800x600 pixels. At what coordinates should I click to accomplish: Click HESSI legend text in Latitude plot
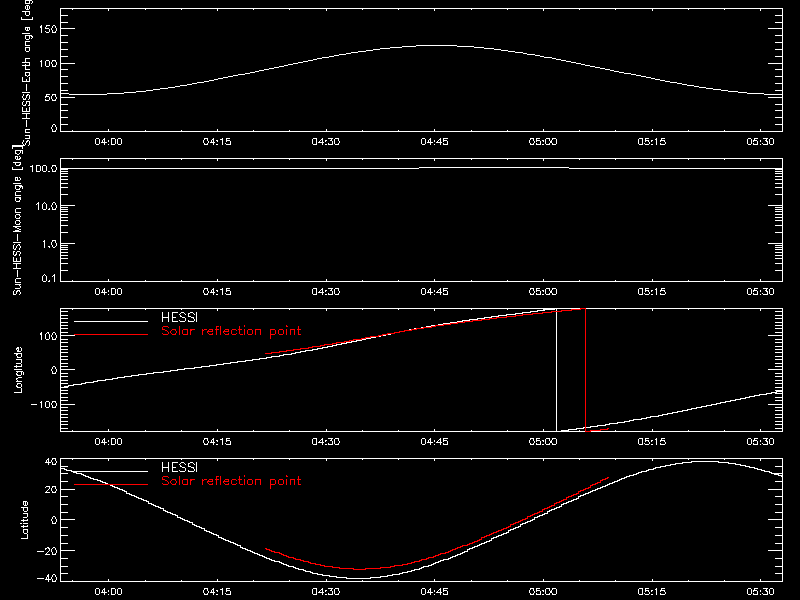pos(179,467)
